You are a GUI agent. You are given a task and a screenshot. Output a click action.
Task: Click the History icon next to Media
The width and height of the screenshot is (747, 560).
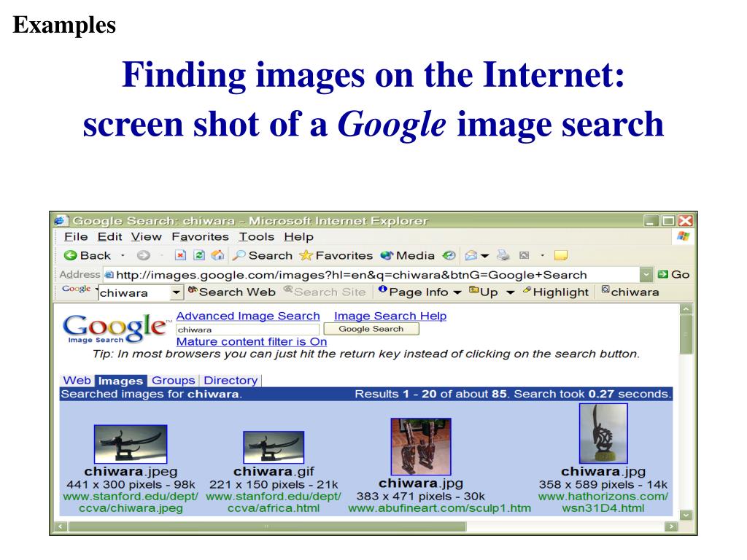click(x=449, y=256)
